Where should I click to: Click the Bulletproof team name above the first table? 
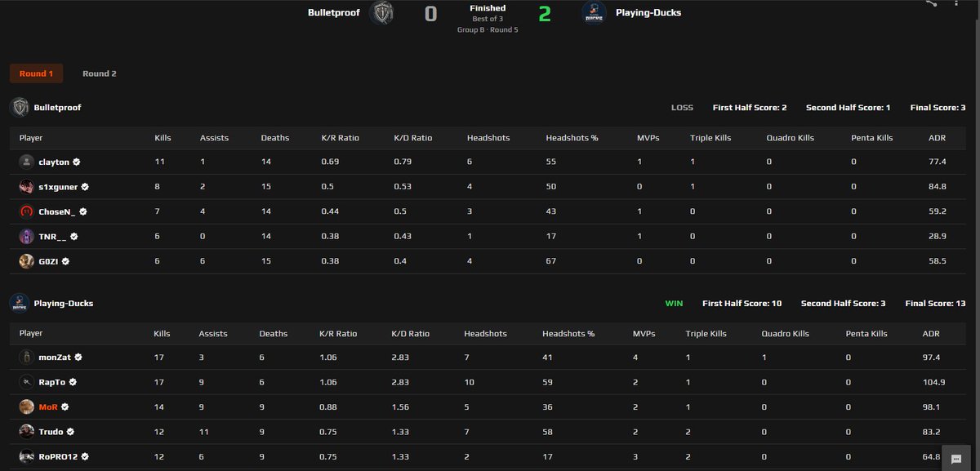click(x=57, y=108)
